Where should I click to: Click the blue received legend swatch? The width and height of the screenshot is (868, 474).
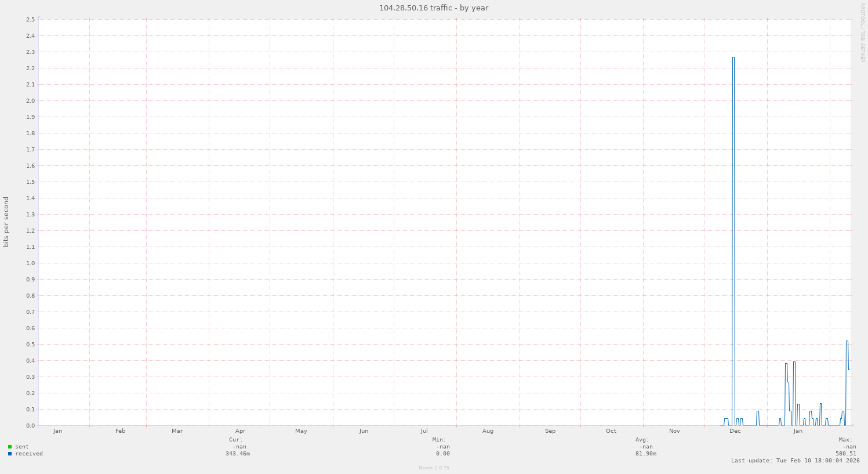click(x=10, y=454)
